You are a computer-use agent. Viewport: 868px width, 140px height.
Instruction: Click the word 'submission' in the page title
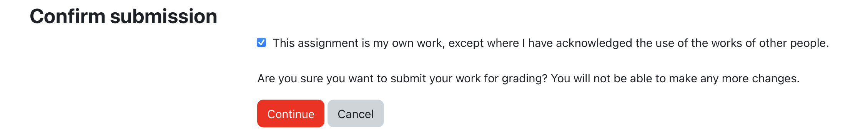pyautogui.click(x=164, y=16)
